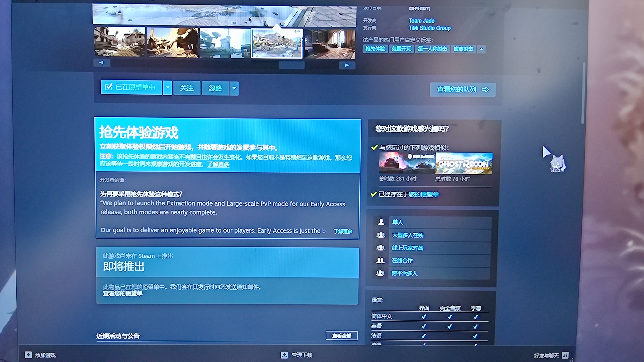The image size is (644, 362).
Task: Select the highlighted mountain town screenshot thumbnail
Action: click(x=277, y=43)
